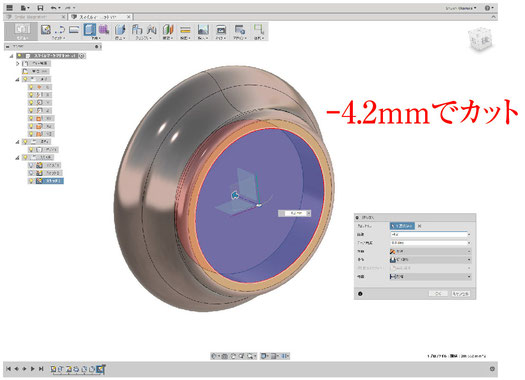The width and height of the screenshot is (525, 380).
Task: Toggle lightbulb of the selected bottom sketch
Action: tap(31, 181)
